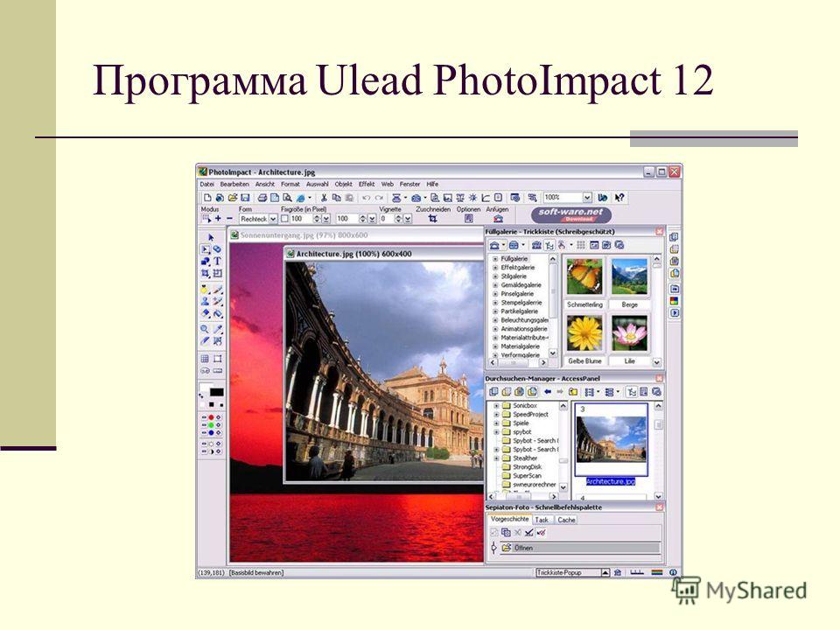Click the Cut scissors icon
Screen dimensions: 840x630
point(324,198)
